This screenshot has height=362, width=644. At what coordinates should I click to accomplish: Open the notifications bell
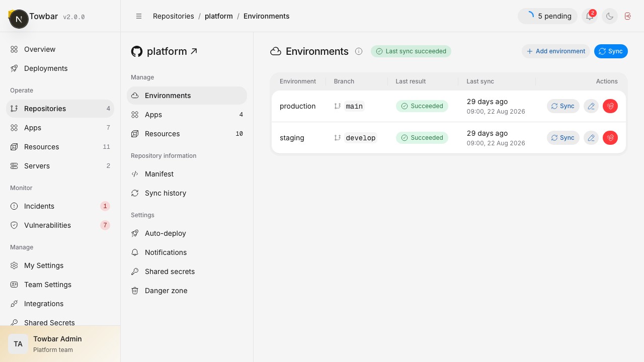coord(590,16)
